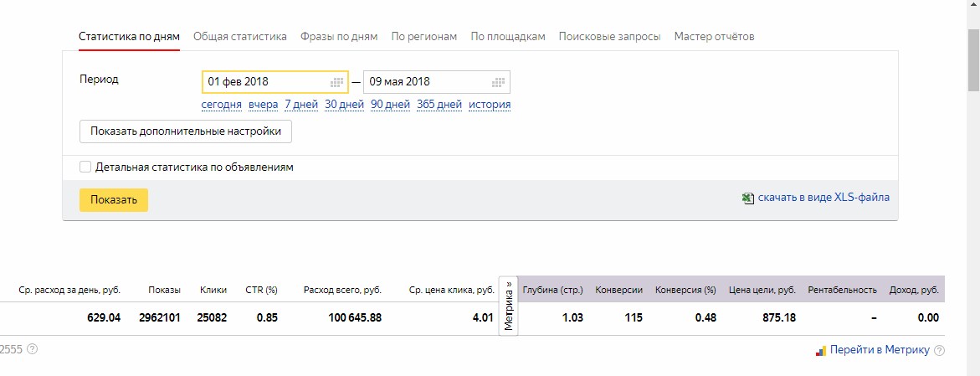The image size is (980, 376).
Task: Click the Показы column header
Action: 164,291
